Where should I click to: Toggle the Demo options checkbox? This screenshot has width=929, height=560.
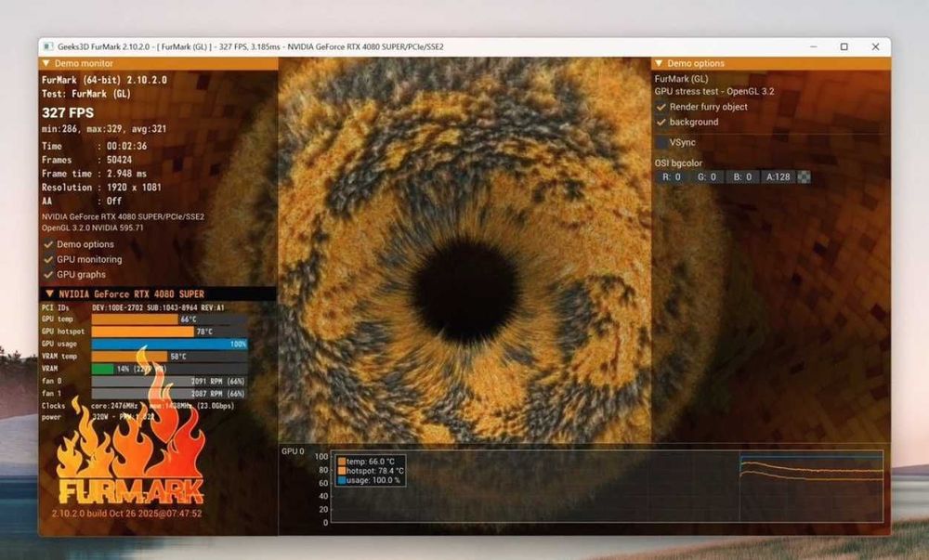(48, 244)
